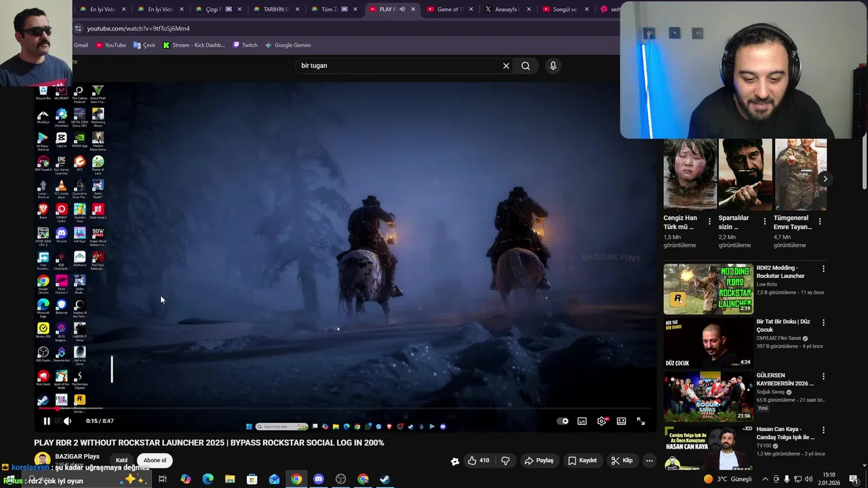Clear the search text with X
The height and width of the screenshot is (488, 868).
pyautogui.click(x=506, y=66)
